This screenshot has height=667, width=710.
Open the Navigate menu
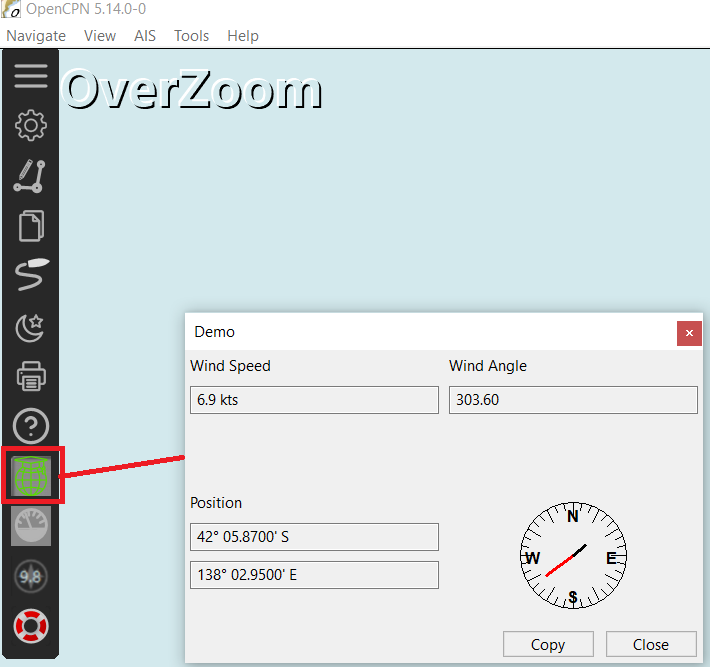(36, 36)
